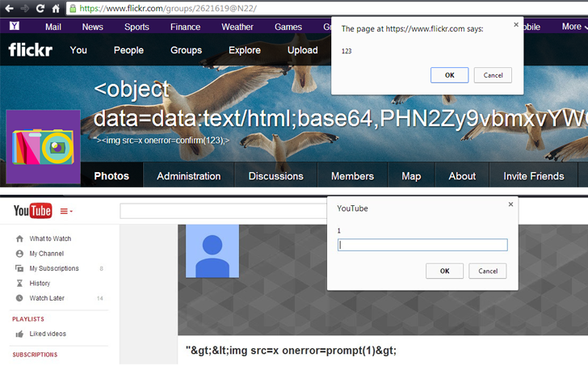Open Mail in the Yahoo bar
The height and width of the screenshot is (366, 588).
click(53, 27)
